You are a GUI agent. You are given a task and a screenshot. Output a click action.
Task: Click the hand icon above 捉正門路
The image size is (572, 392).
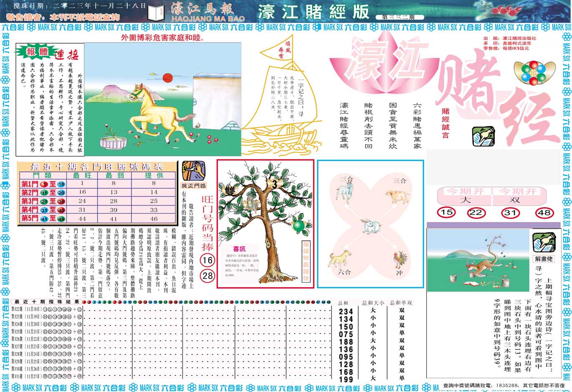[x=194, y=171]
